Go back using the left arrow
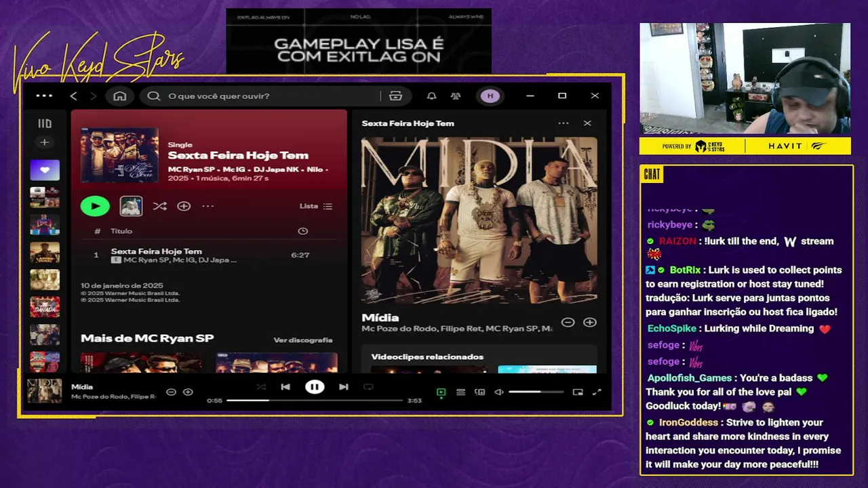This screenshot has height=488, width=868. 74,96
